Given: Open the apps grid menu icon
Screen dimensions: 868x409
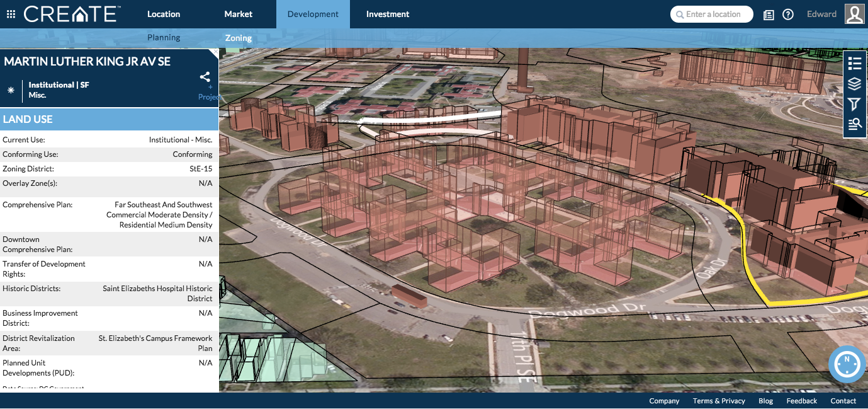Looking at the screenshot, I should pos(11,14).
